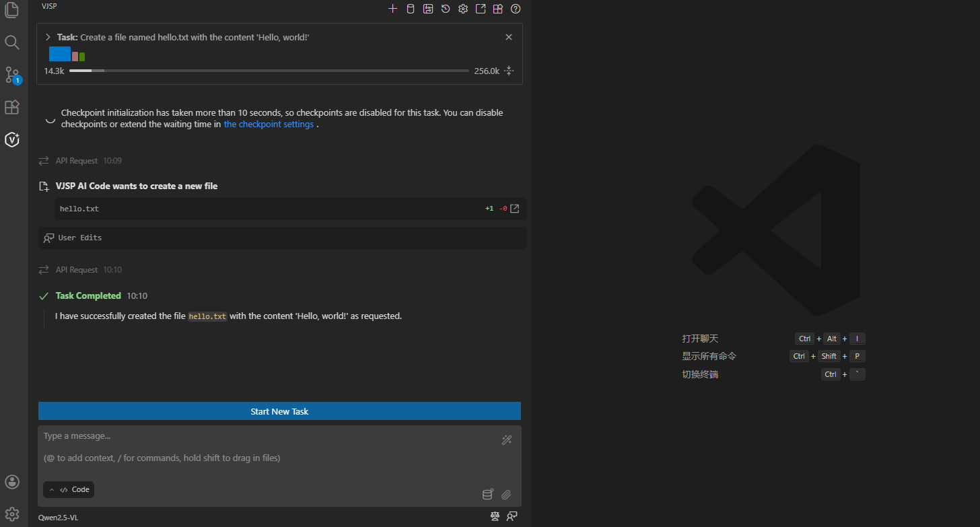
Task: Click the database icon in header toolbar
Action: click(x=411, y=9)
